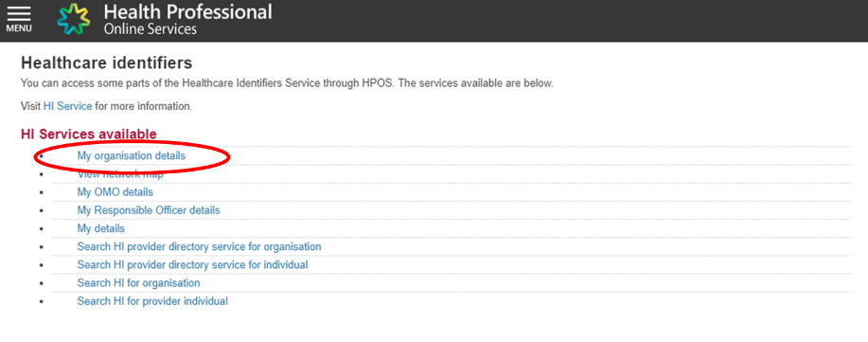Select the My details link
868x342 pixels.
[x=100, y=228]
